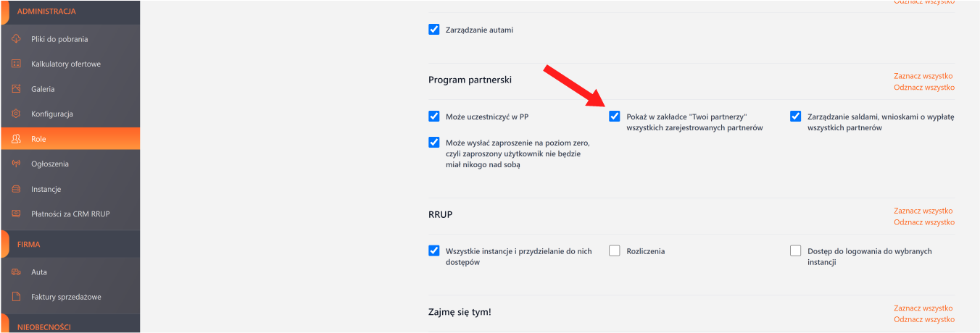Screen dimensions: 980x333
Task: Click Zaznacz wszystko for Program partnerski
Action: (x=923, y=76)
